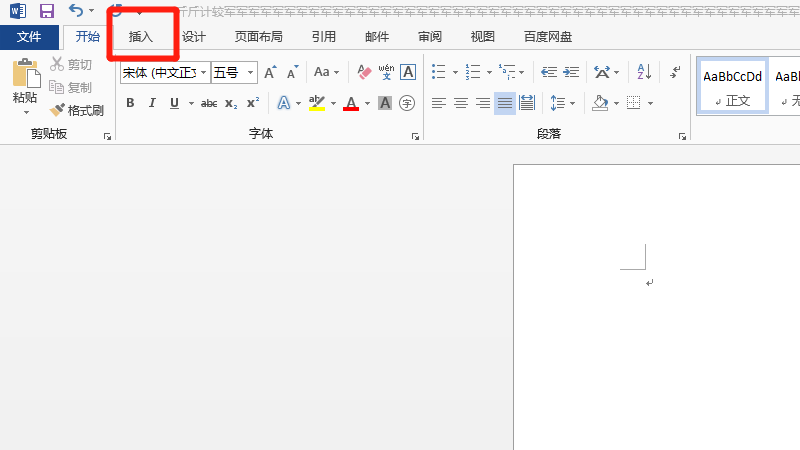Image resolution: width=800 pixels, height=450 pixels.
Task: Click the Clear Formatting eraser icon
Action: (x=364, y=73)
